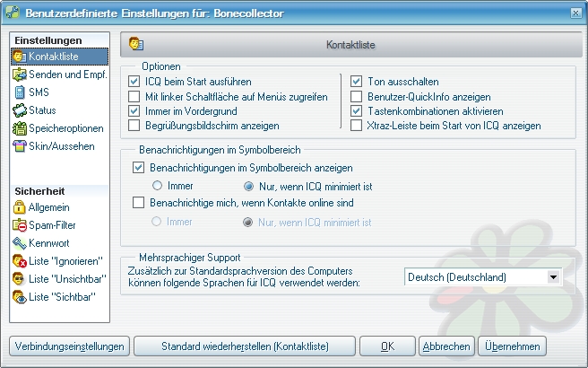Click the Liste "Unsichtbar" sunglasses icon

coord(20,279)
